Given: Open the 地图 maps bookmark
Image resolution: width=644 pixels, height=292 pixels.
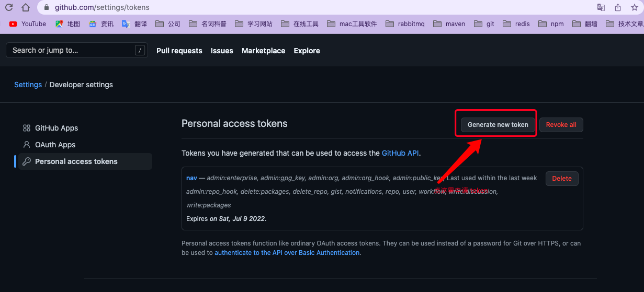Looking at the screenshot, I should coord(67,24).
